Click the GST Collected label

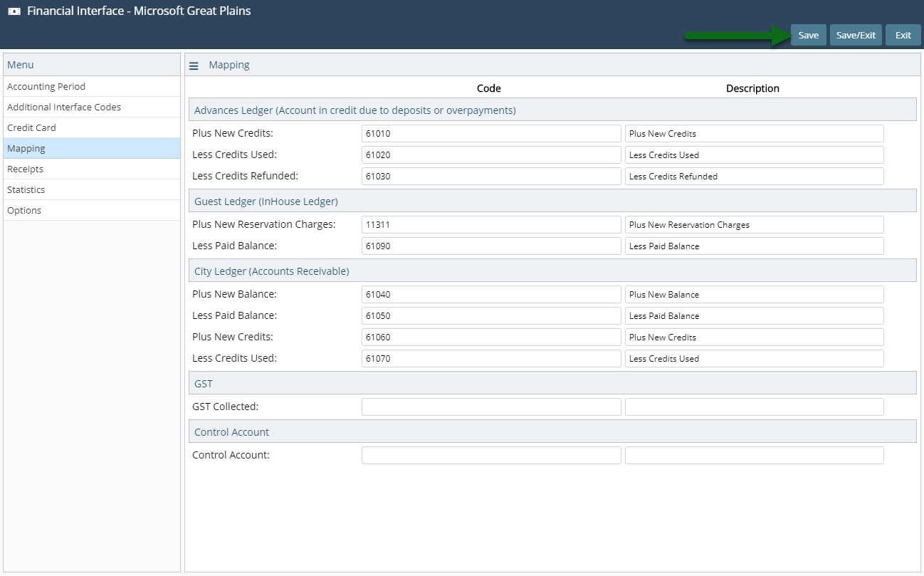click(226, 407)
